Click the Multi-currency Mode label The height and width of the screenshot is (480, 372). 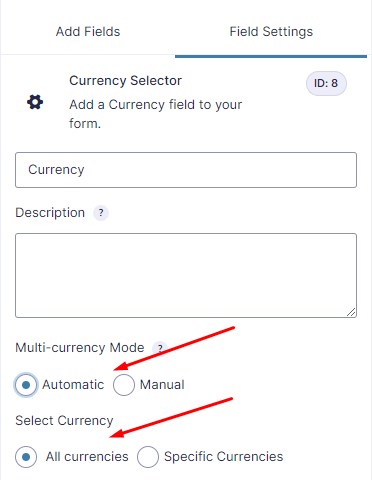(80, 348)
